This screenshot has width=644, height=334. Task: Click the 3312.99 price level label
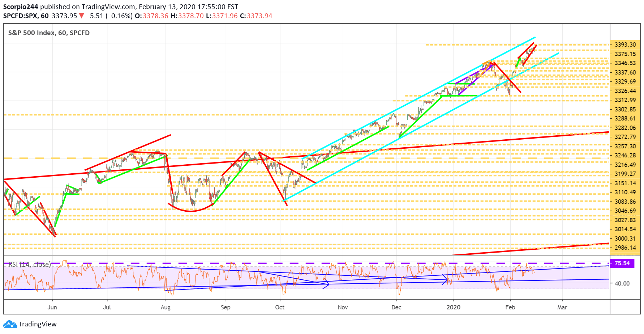click(x=625, y=100)
